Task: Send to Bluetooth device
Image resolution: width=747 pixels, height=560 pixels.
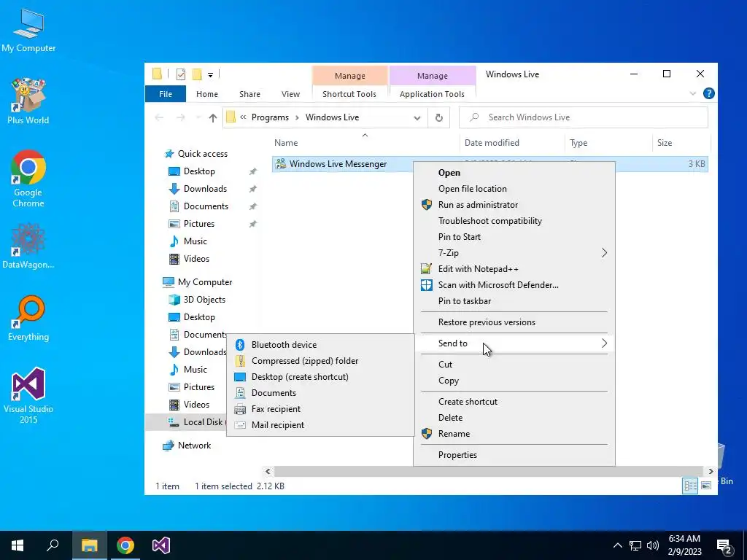Action: pos(320,344)
